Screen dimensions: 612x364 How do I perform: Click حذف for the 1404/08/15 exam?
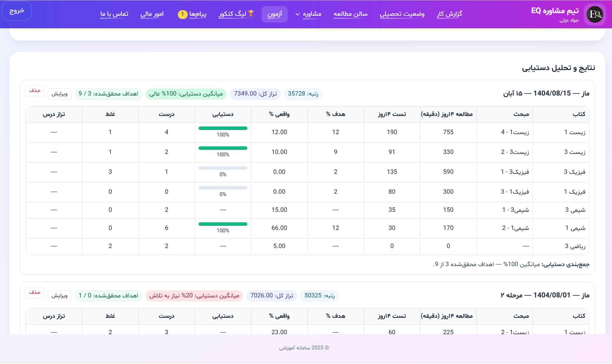point(35,91)
